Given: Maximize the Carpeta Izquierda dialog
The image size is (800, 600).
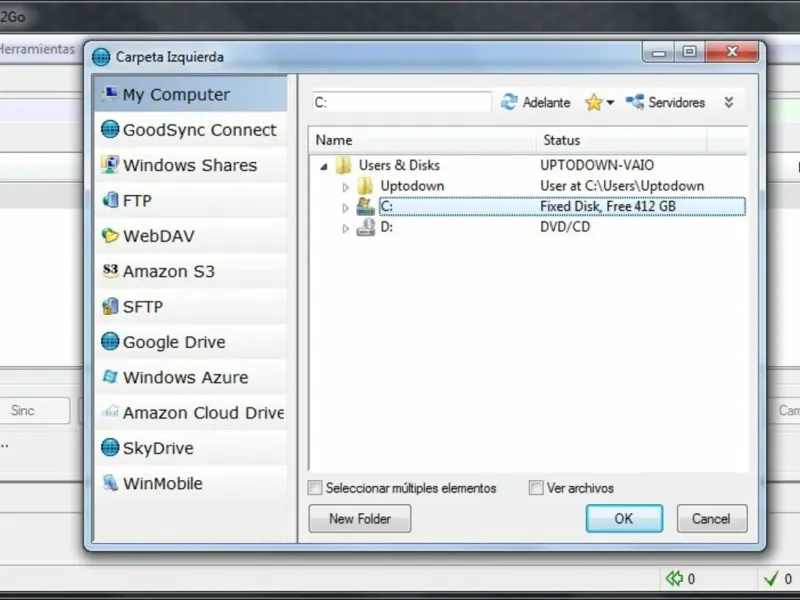Looking at the screenshot, I should (x=690, y=52).
